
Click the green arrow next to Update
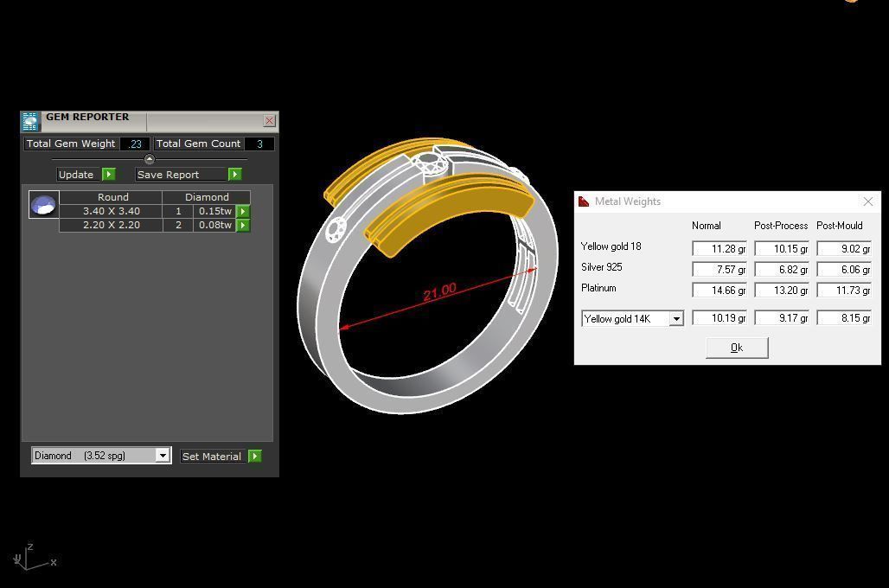tap(109, 174)
